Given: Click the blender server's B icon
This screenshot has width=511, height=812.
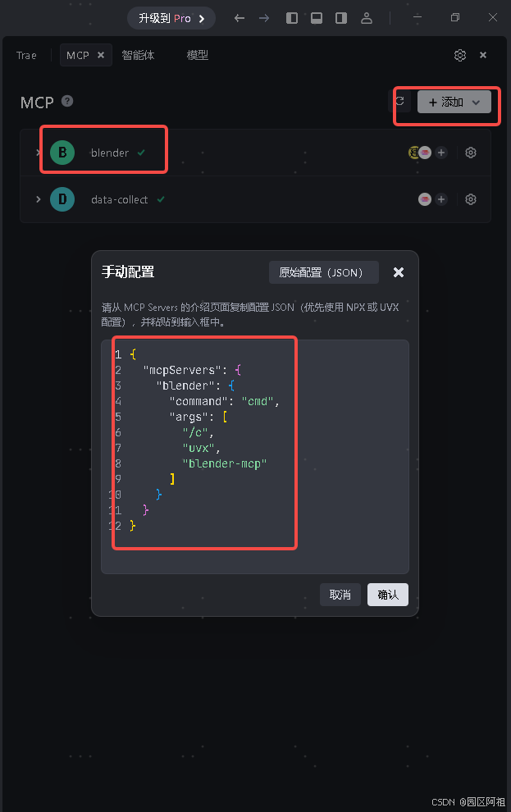Looking at the screenshot, I should (x=61, y=152).
